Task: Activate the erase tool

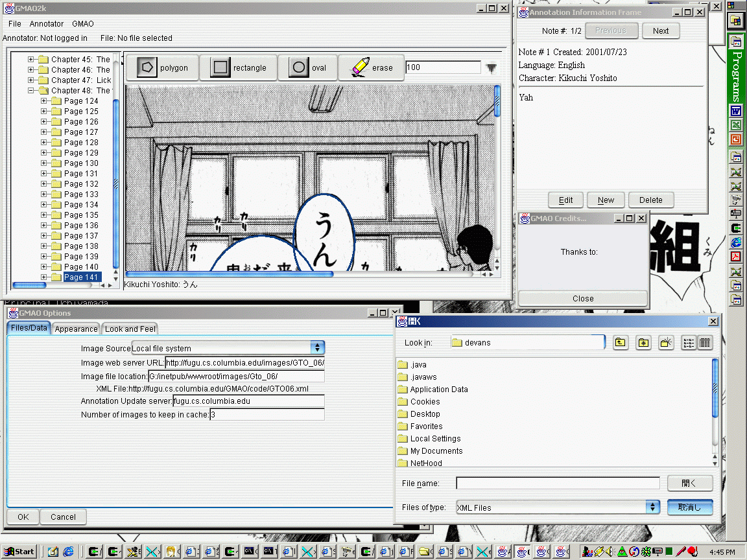Action: tap(371, 67)
